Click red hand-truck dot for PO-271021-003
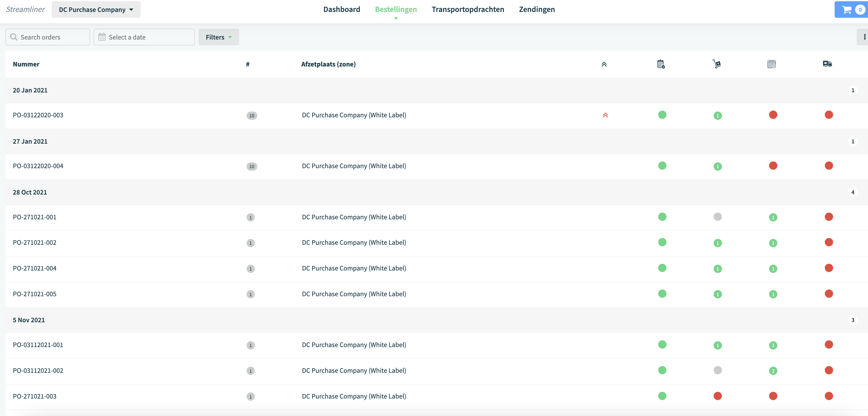This screenshot has width=868, height=416. (x=717, y=396)
